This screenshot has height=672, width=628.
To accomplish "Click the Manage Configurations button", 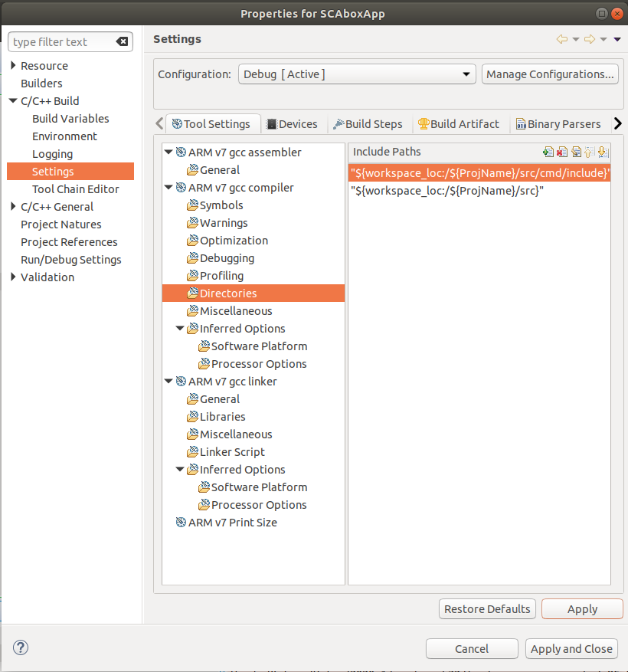I will point(550,74).
